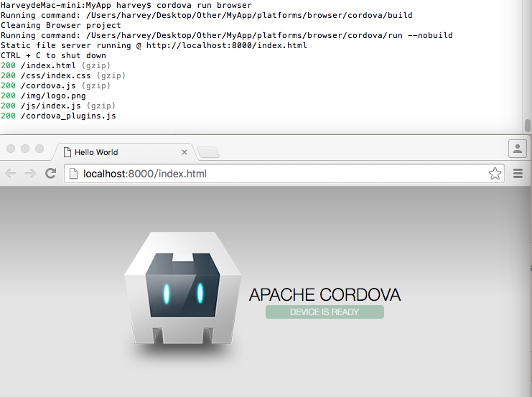Viewport: 532px width, 397px height.
Task: Click the APACHE CORDOVA heading
Action: [325, 294]
